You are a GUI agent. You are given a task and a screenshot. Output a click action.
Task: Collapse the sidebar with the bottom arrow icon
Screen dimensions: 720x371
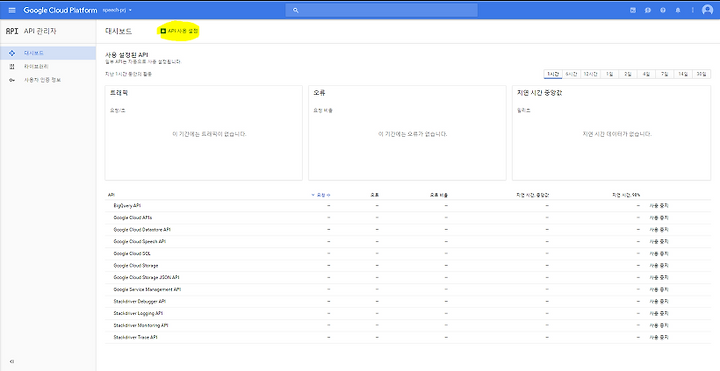pos(12,361)
